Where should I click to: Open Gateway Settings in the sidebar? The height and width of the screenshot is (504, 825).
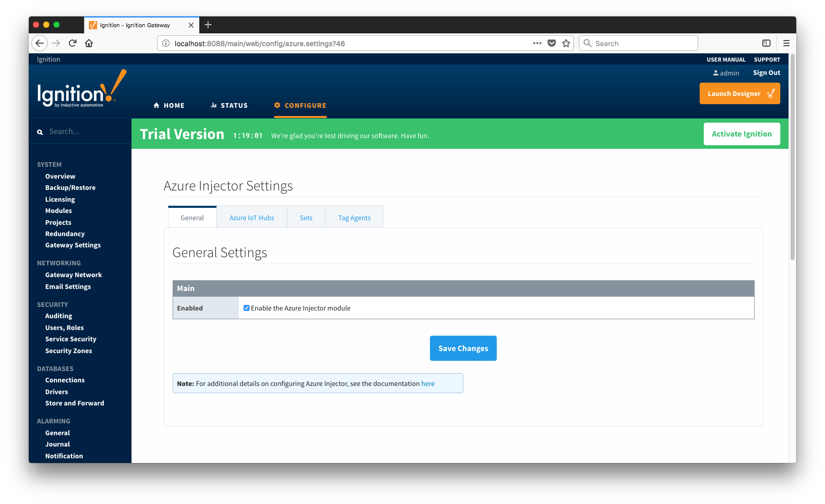pos(73,245)
